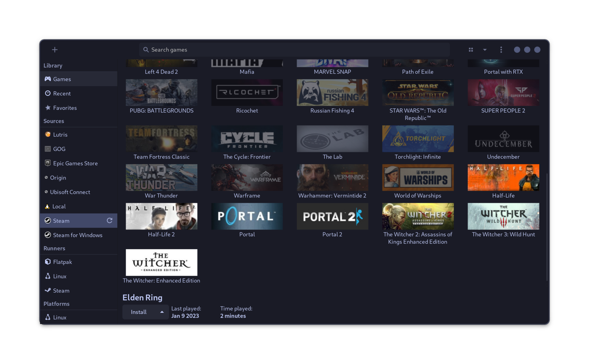Screen dimensions: 589x364
Task: Select The Witcher 3: Wild Hunt cover
Action: pos(503,216)
